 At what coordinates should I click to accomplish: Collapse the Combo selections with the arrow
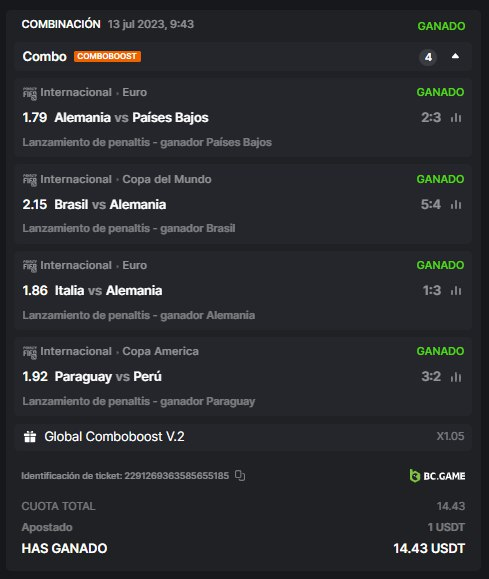click(455, 56)
